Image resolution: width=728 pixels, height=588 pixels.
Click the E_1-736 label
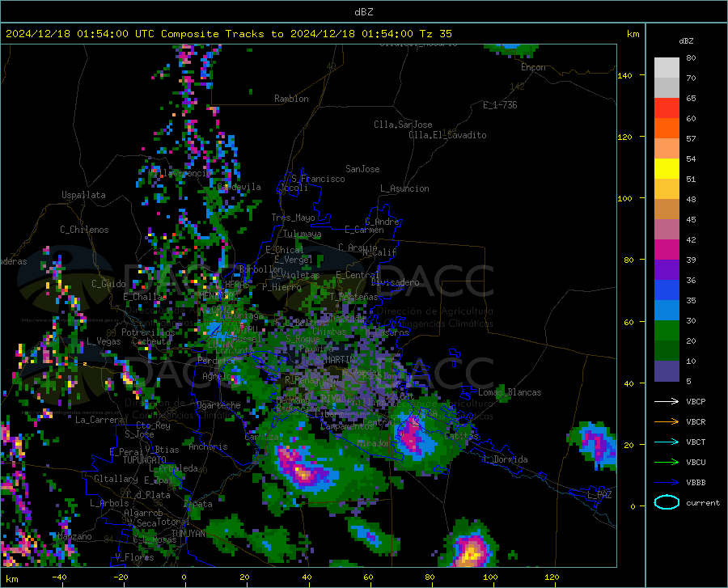500,105
